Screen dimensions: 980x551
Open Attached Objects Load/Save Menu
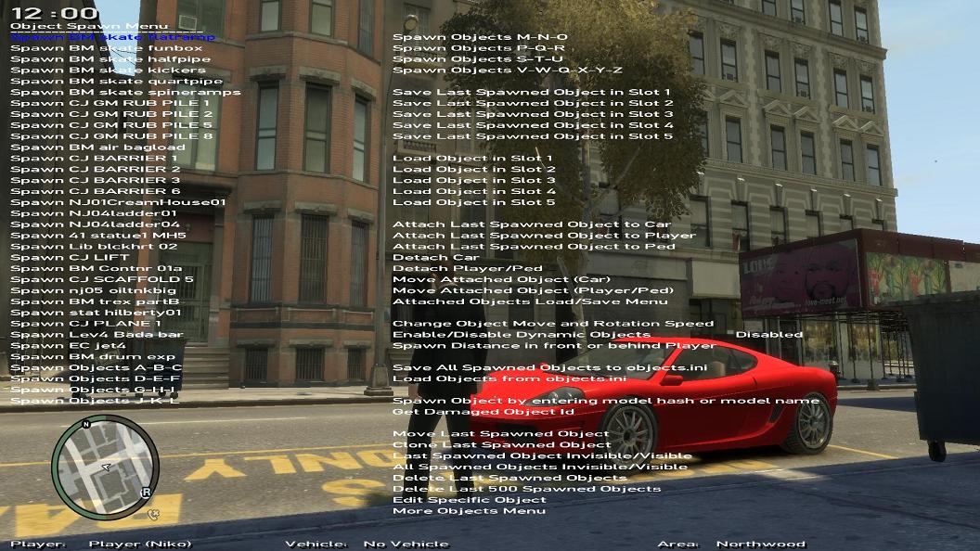point(530,301)
